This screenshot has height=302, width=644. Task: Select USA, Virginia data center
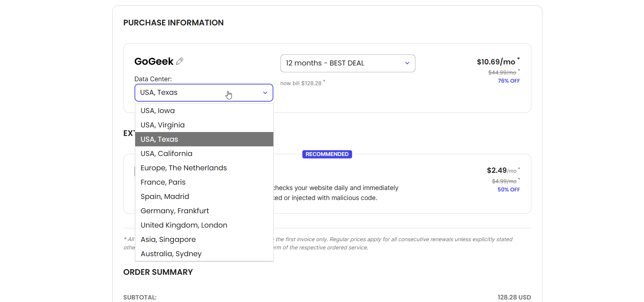pos(204,125)
